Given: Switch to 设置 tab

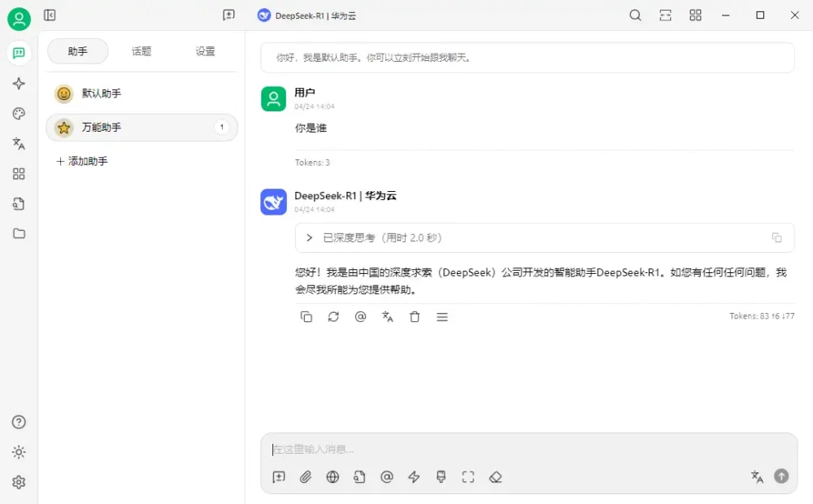Looking at the screenshot, I should (x=206, y=51).
